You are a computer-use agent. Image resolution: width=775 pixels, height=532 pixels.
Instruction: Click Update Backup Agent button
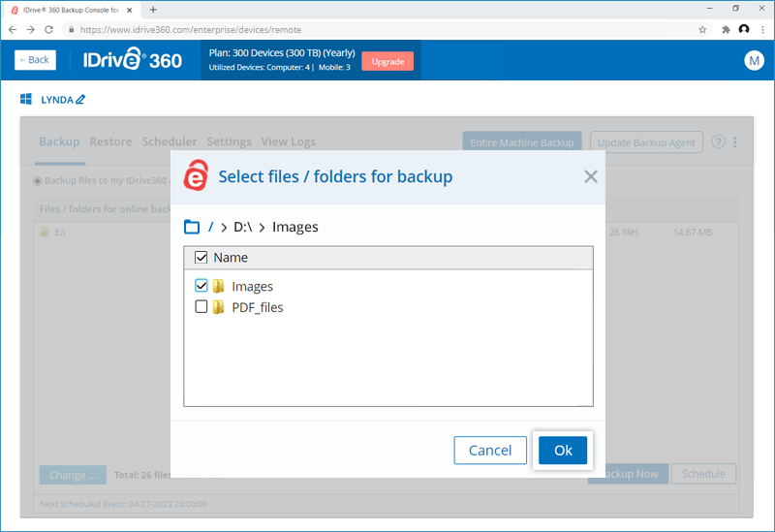pos(646,142)
